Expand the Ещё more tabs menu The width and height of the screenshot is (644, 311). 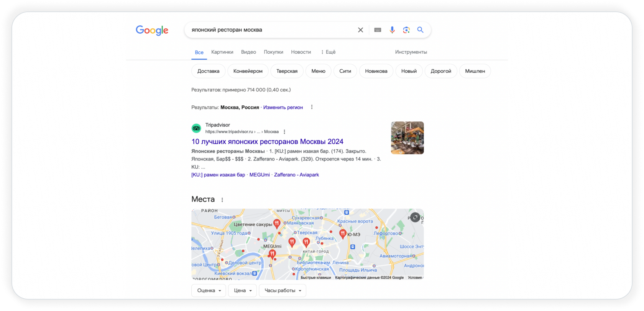(x=328, y=52)
